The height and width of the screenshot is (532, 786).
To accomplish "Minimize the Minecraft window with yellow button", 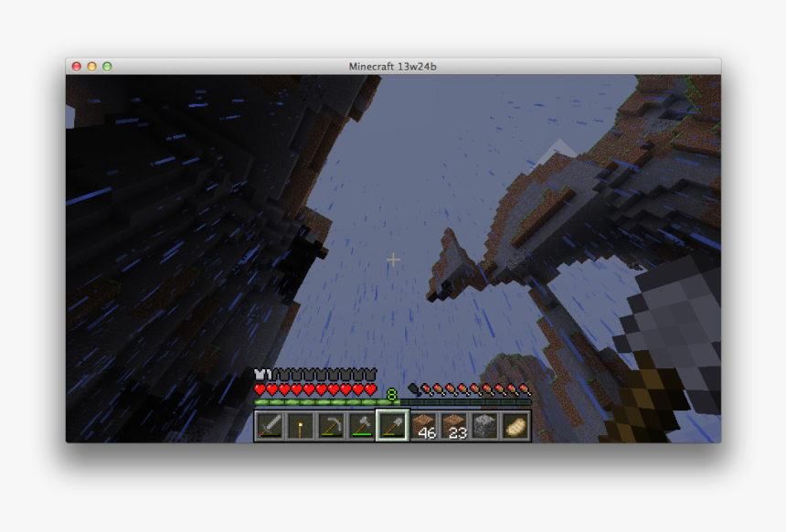I will [x=91, y=66].
